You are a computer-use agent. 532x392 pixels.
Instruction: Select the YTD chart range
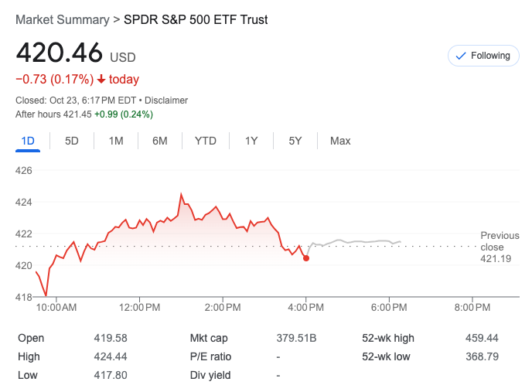coord(206,141)
